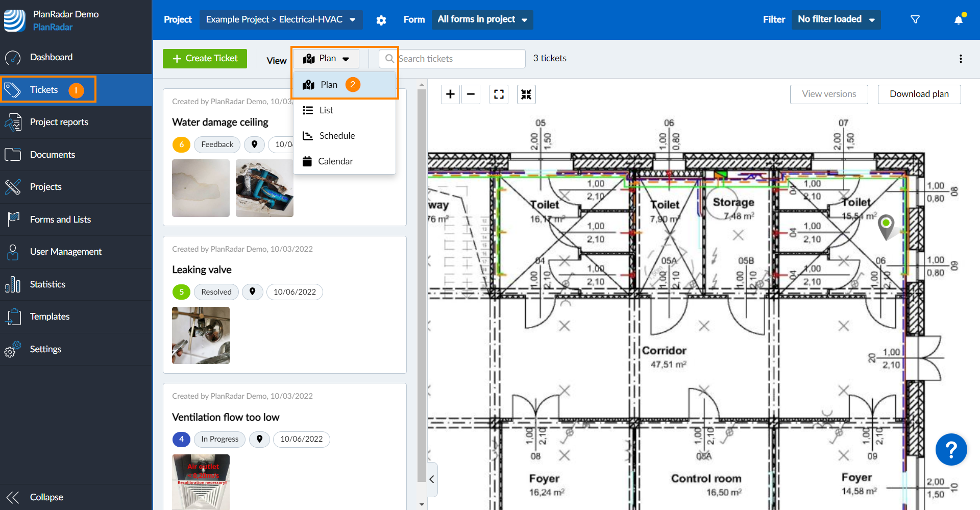The width and height of the screenshot is (980, 510).
Task: Open the notifications bell
Action: 959,19
